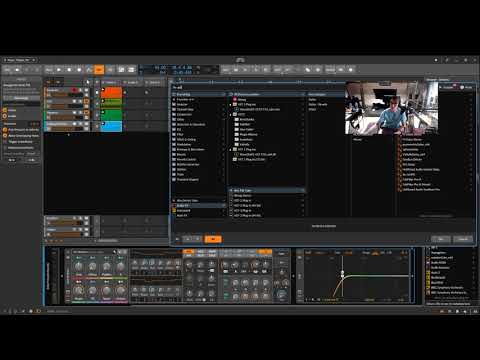Confirm the browser with the OK button
Screen dimensions: 480x360
click(x=441, y=239)
